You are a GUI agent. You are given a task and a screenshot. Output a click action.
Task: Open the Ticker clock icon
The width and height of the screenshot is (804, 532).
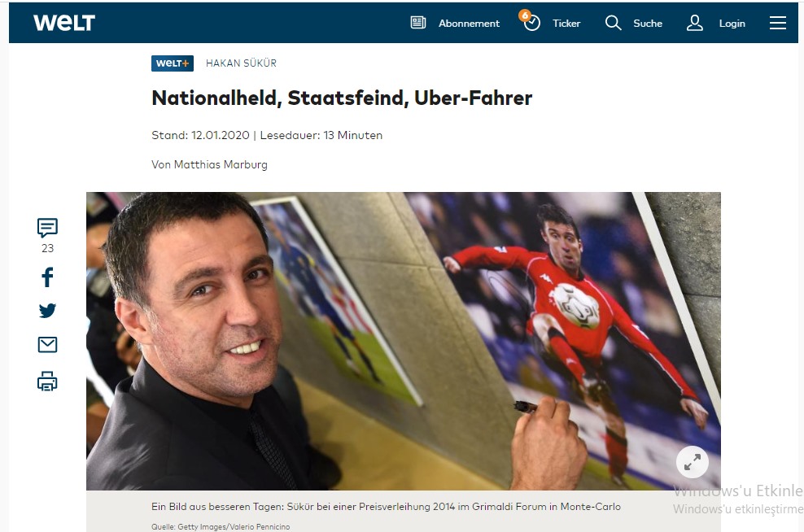pyautogui.click(x=531, y=22)
